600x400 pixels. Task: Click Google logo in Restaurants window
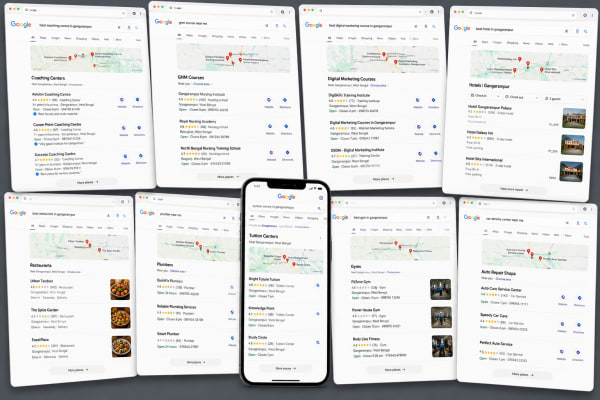18,213
